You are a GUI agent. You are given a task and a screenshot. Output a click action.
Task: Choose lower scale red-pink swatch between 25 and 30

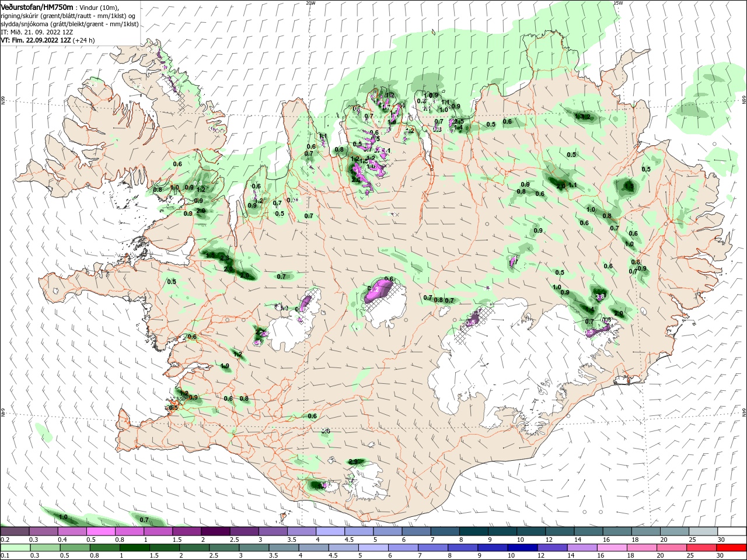pyautogui.click(x=703, y=548)
